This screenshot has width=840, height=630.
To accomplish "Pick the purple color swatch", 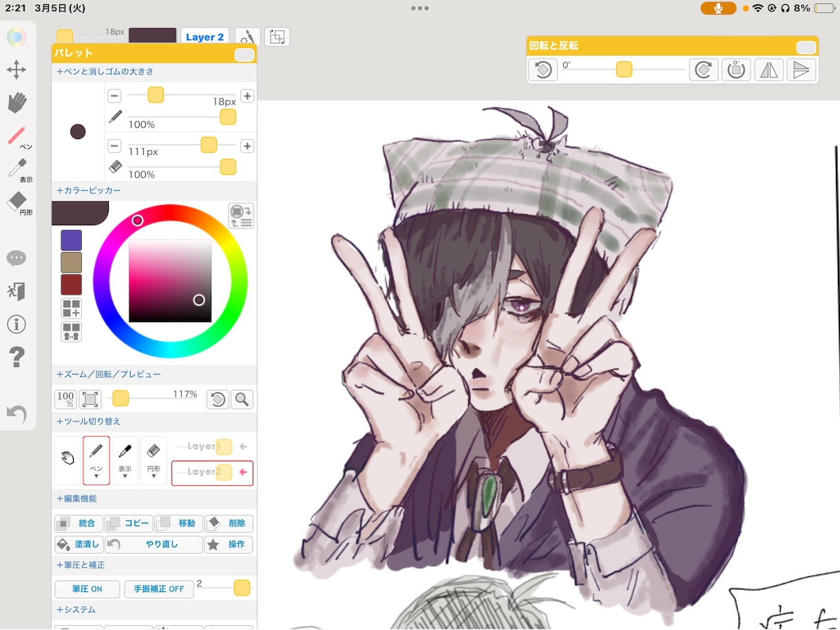I will [x=71, y=240].
